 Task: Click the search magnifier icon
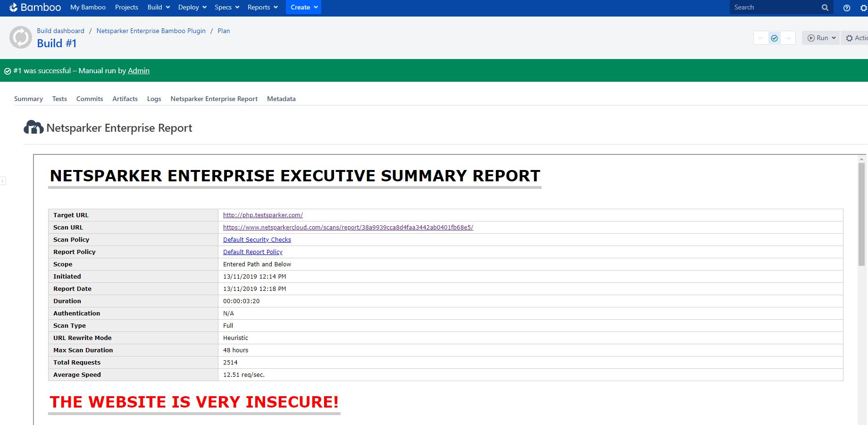point(825,8)
